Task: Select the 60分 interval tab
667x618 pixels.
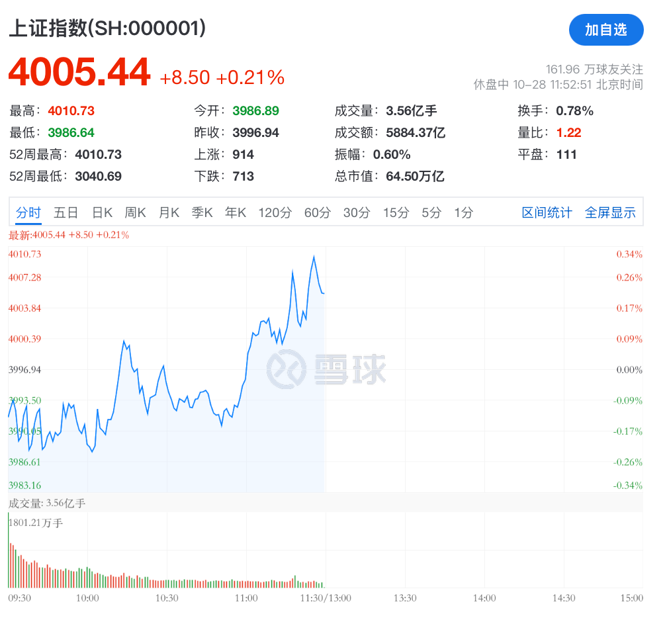Action: coord(317,212)
